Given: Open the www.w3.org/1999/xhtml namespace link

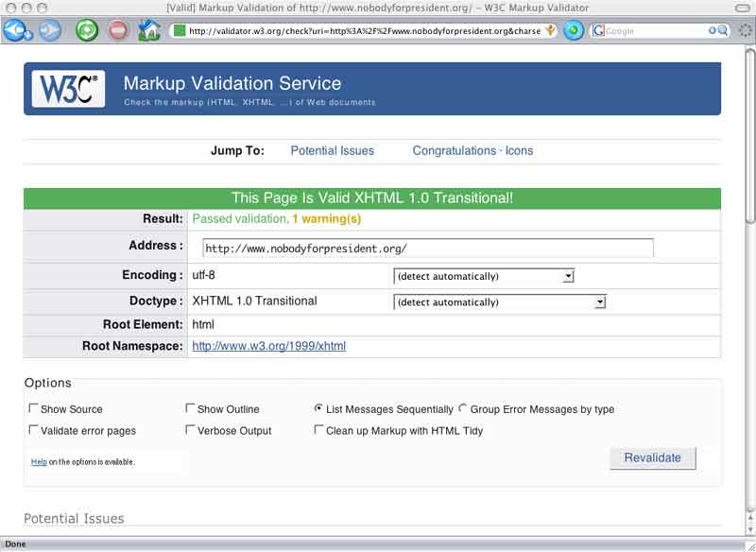Looking at the screenshot, I should (269, 346).
